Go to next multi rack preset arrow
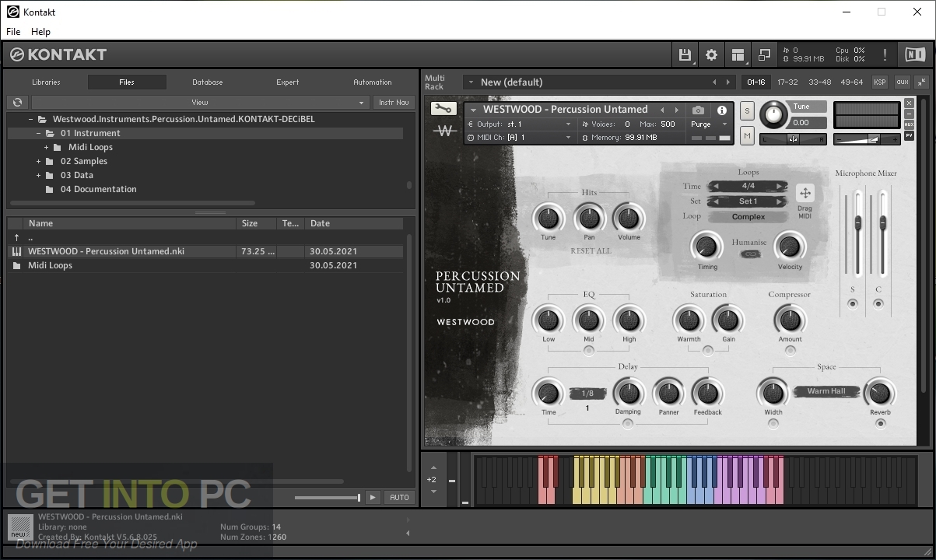Screen dimensions: 936x560 [728, 82]
